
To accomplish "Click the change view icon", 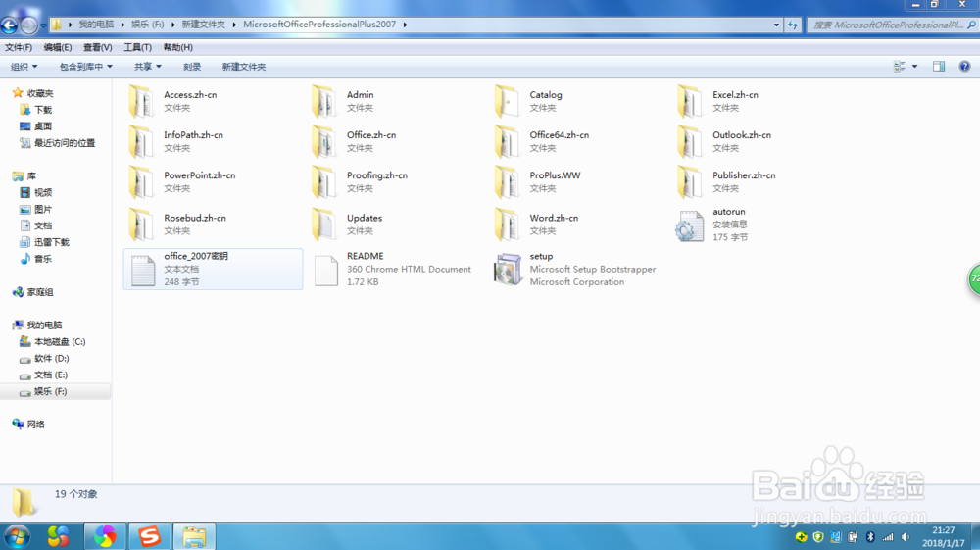I will (900, 67).
